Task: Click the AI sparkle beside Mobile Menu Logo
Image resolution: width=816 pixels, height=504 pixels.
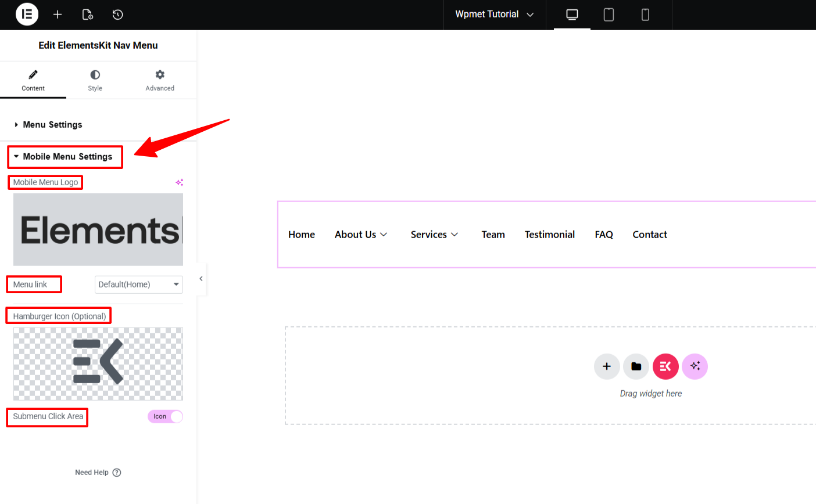Action: [x=179, y=182]
